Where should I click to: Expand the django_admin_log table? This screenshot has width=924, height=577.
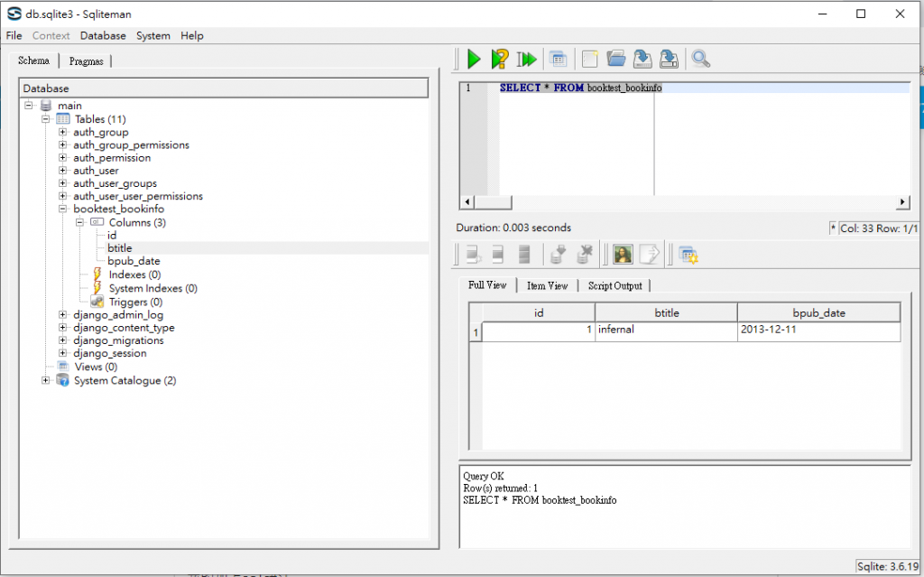62,315
